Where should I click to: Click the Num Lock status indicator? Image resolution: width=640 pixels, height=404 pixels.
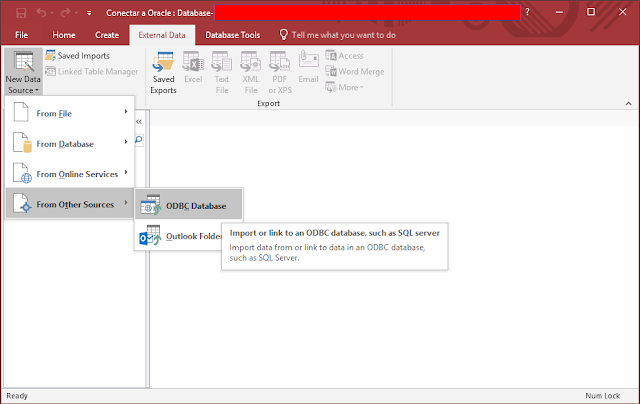coord(603,396)
